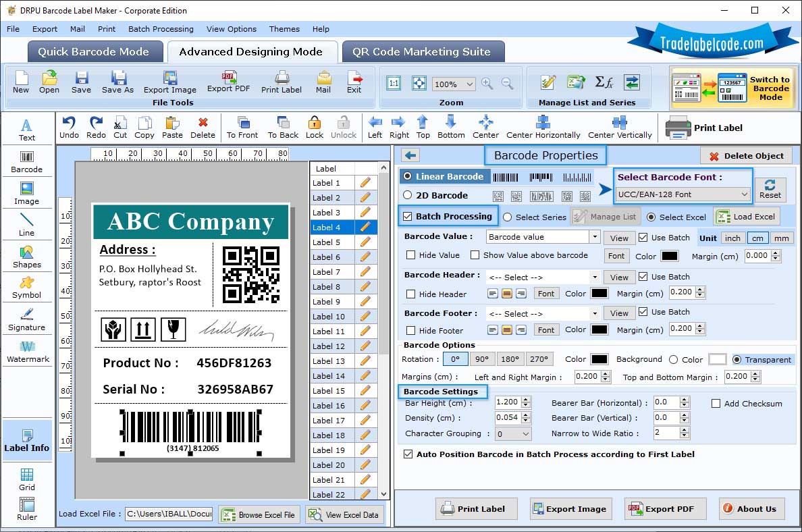Click the Save As icon
This screenshot has height=532, width=802.
click(x=117, y=82)
